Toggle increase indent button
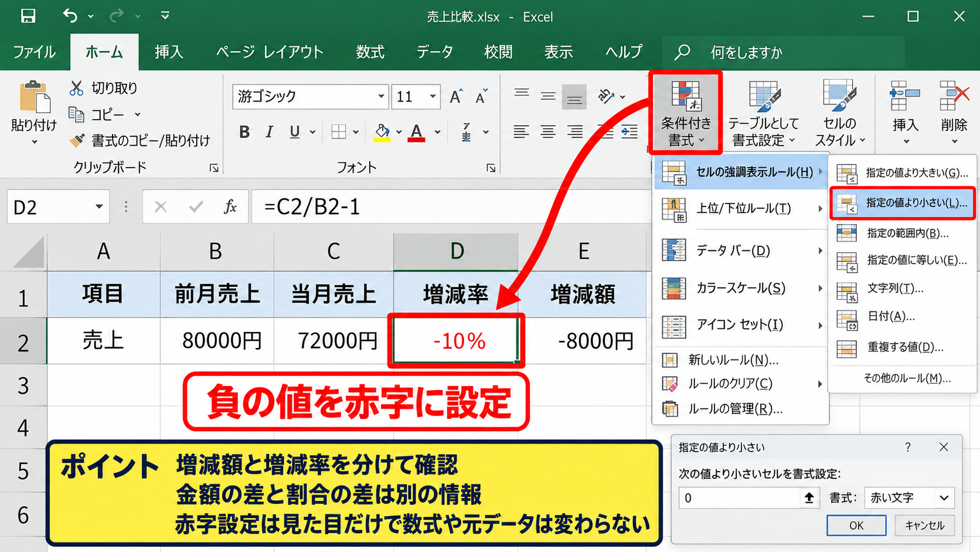 630,132
